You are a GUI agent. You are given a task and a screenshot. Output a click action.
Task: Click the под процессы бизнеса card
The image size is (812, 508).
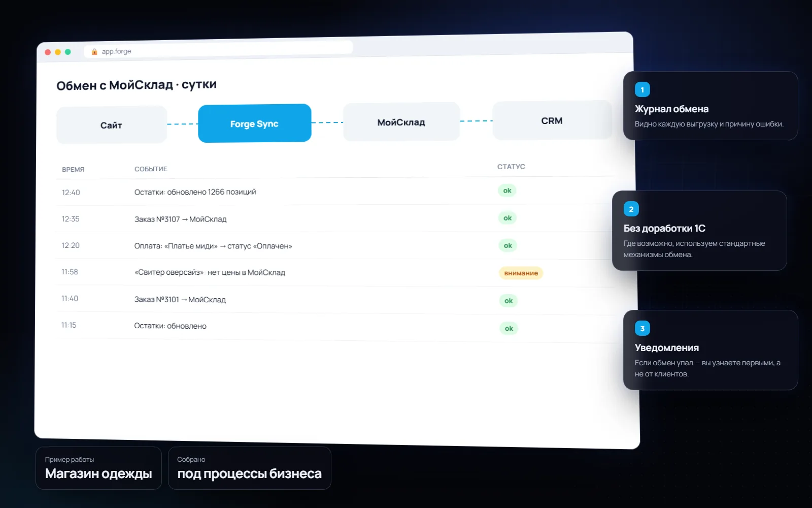click(250, 468)
